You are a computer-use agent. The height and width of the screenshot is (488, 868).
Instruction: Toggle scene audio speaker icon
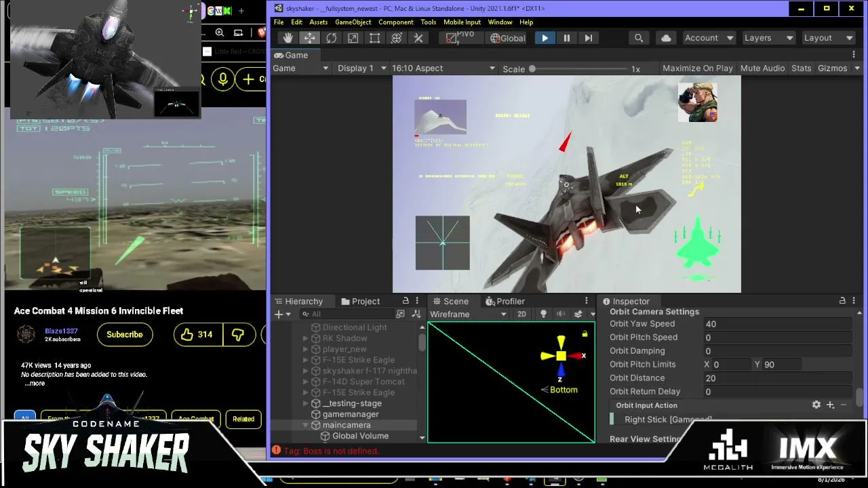pyautogui.click(x=561, y=314)
